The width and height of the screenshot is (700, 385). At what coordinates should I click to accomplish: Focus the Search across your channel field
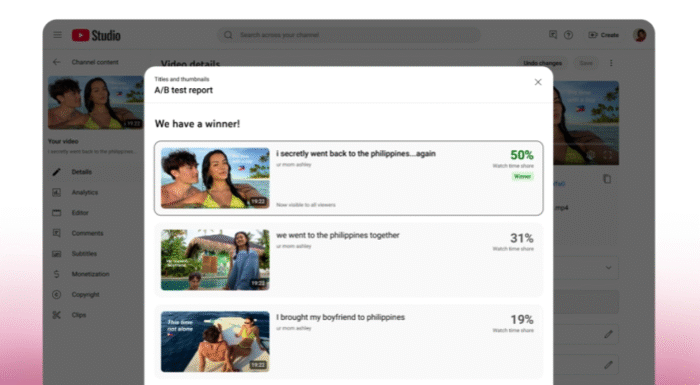pos(349,35)
